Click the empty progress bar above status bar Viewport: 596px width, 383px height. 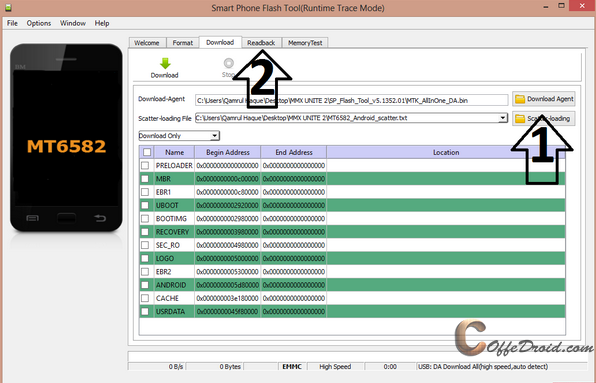pyautogui.click(x=357, y=356)
